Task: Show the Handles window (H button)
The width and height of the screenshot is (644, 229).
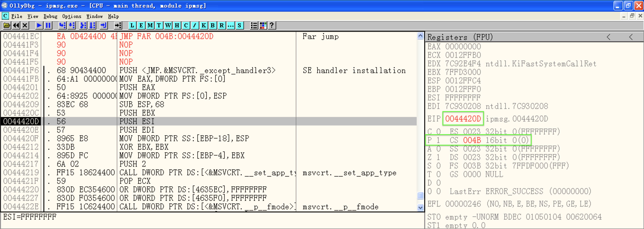Action: tap(177, 25)
